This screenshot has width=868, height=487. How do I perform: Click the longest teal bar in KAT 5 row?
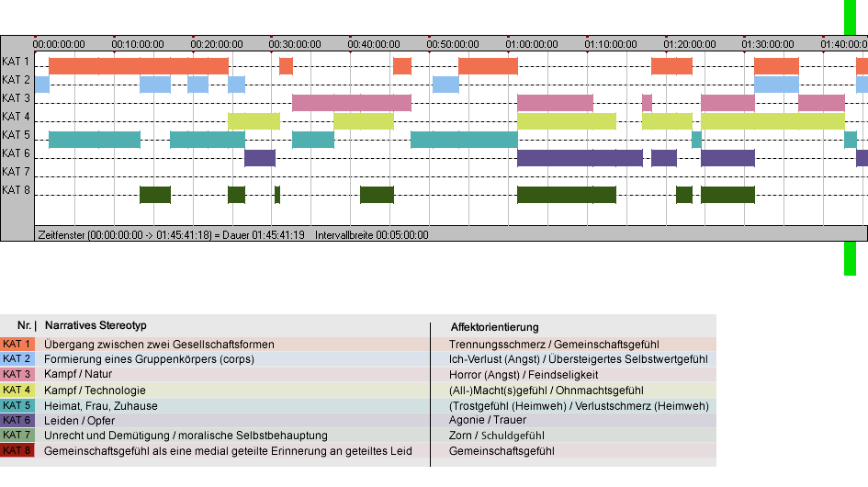click(x=464, y=140)
